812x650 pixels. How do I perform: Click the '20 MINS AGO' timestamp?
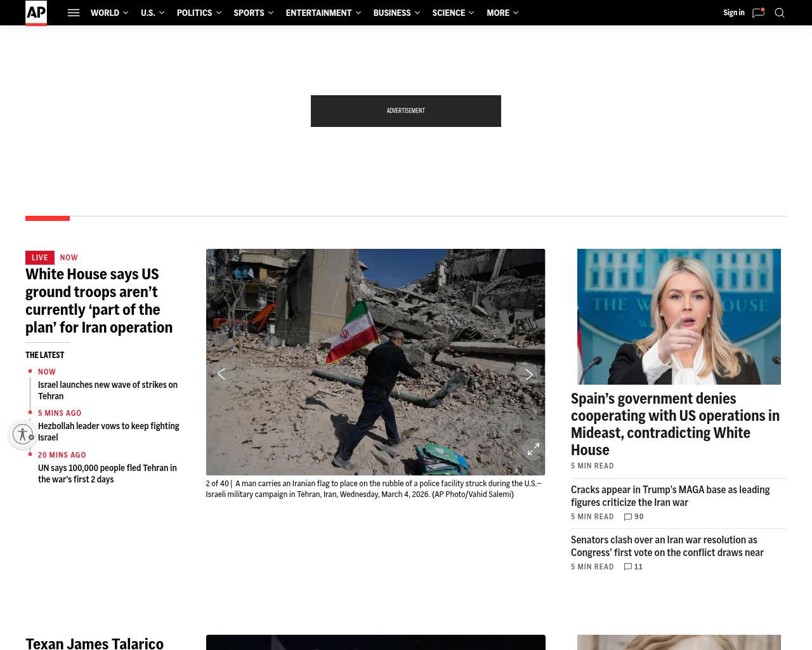(x=62, y=455)
